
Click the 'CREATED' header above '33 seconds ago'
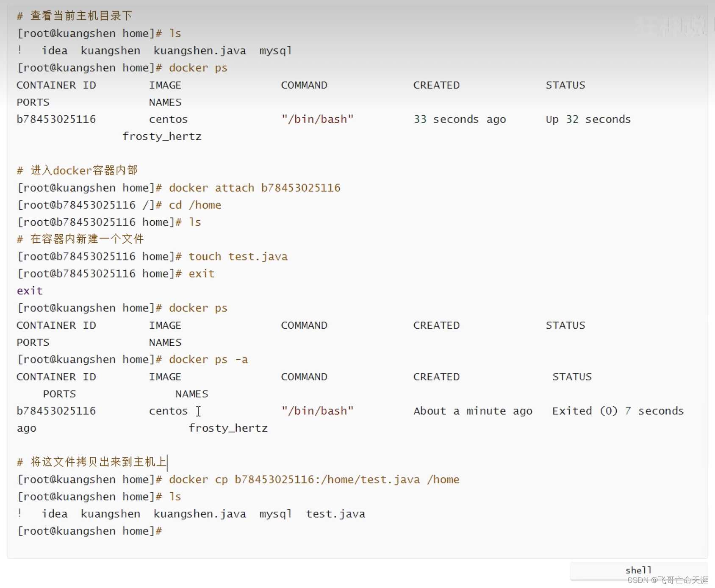436,85
